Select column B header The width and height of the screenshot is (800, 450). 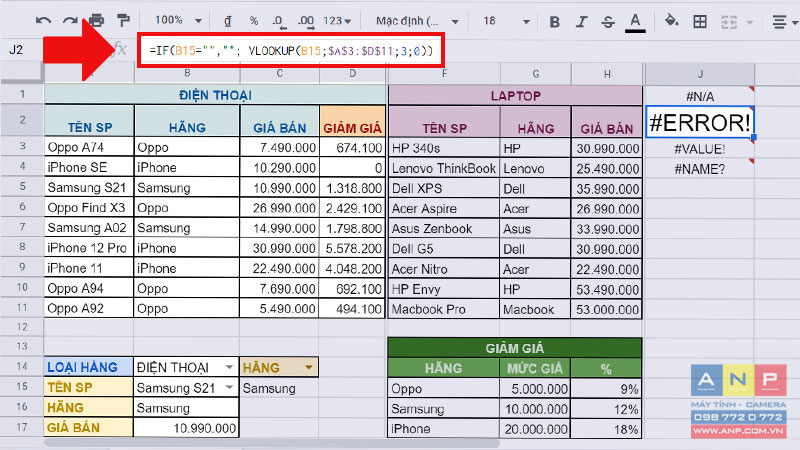[x=187, y=73]
